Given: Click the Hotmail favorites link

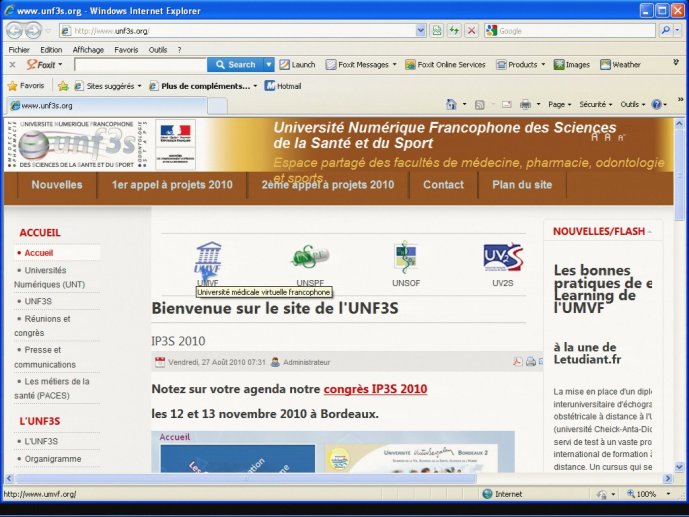Looking at the screenshot, I should coord(283,86).
